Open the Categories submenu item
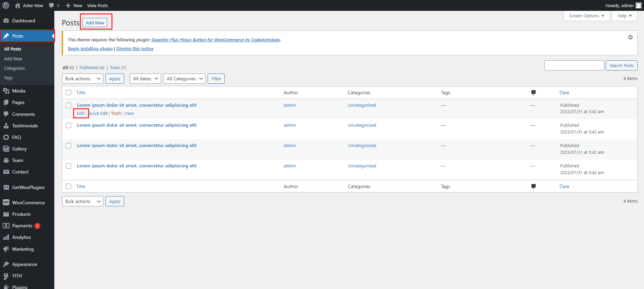Image resolution: width=644 pixels, height=289 pixels. [x=15, y=68]
